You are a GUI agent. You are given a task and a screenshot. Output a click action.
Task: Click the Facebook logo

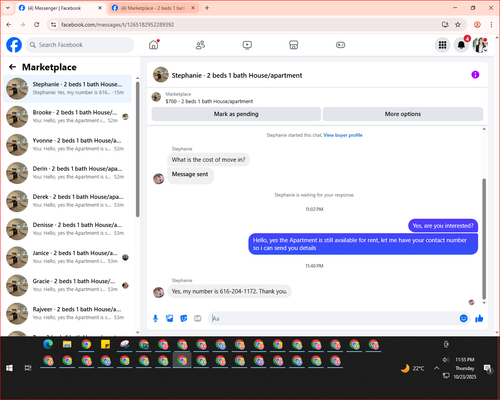(14, 45)
